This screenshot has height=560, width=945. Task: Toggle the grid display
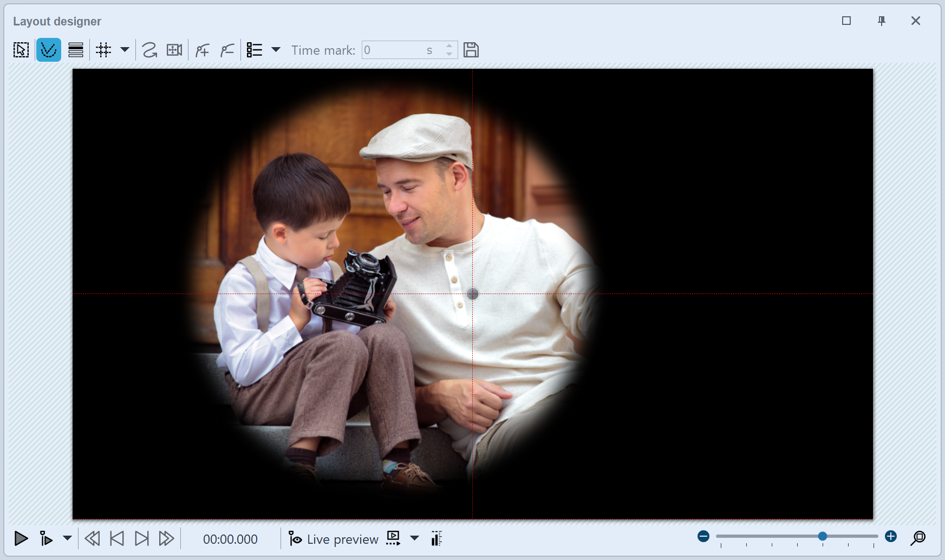103,50
